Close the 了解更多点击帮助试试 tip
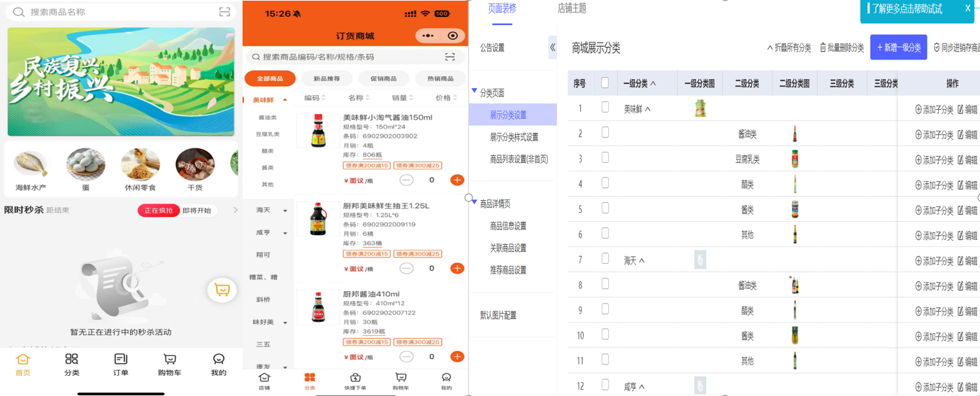The image size is (980, 396). click(x=967, y=8)
